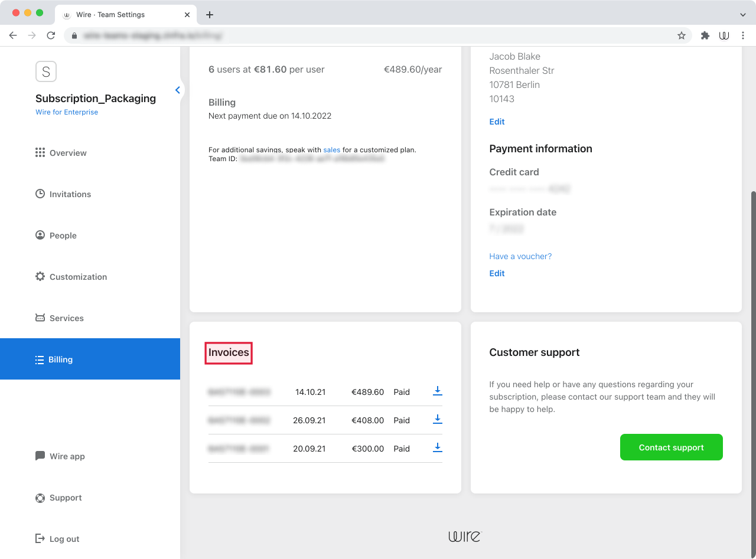Click the Support lifebuoy icon

40,498
